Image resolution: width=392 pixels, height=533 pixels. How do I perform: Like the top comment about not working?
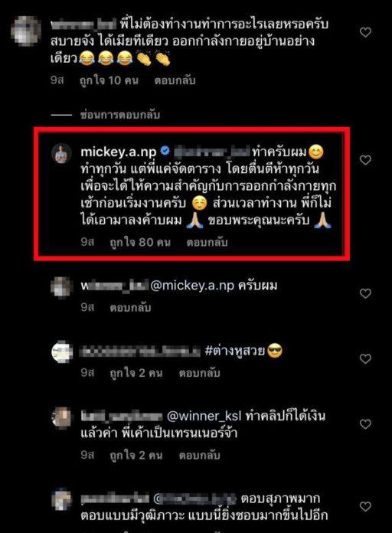coord(365,32)
